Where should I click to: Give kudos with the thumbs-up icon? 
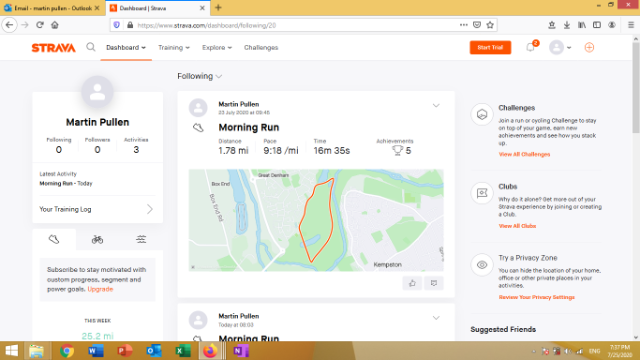point(412,283)
